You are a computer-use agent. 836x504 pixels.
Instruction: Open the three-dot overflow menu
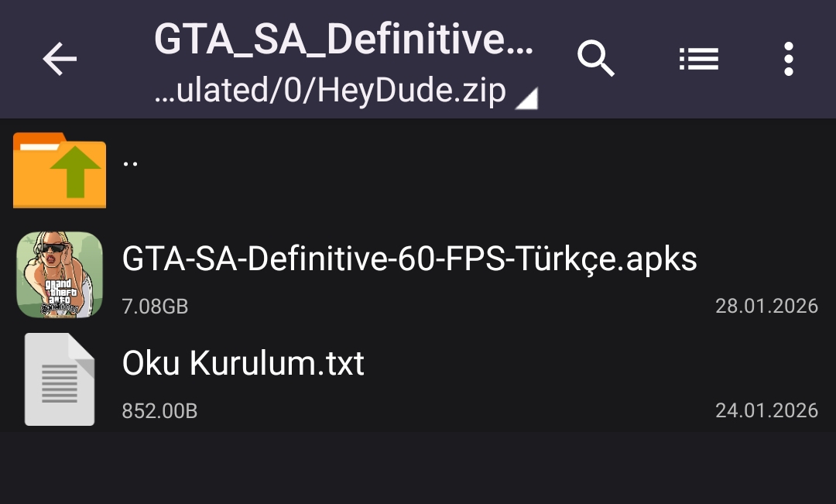[x=788, y=59]
